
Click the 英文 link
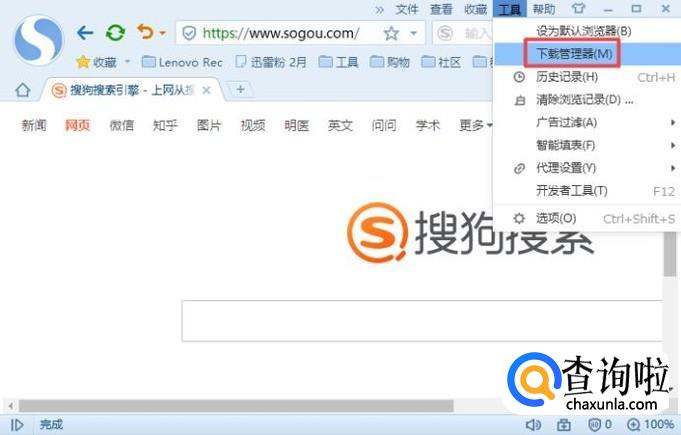pyautogui.click(x=340, y=125)
